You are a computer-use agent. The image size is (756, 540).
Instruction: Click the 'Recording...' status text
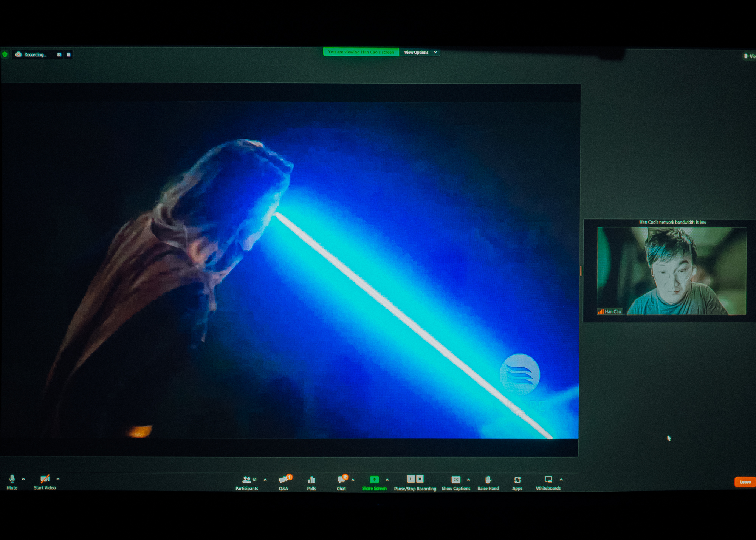[35, 55]
